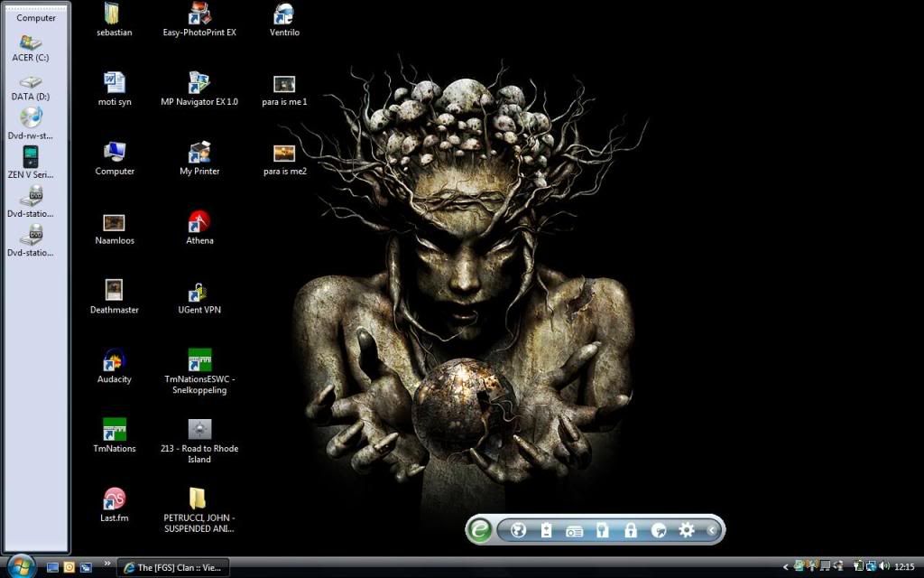Launch the Athena shortcut
Viewport: 924px width, 578px height.
199,228
